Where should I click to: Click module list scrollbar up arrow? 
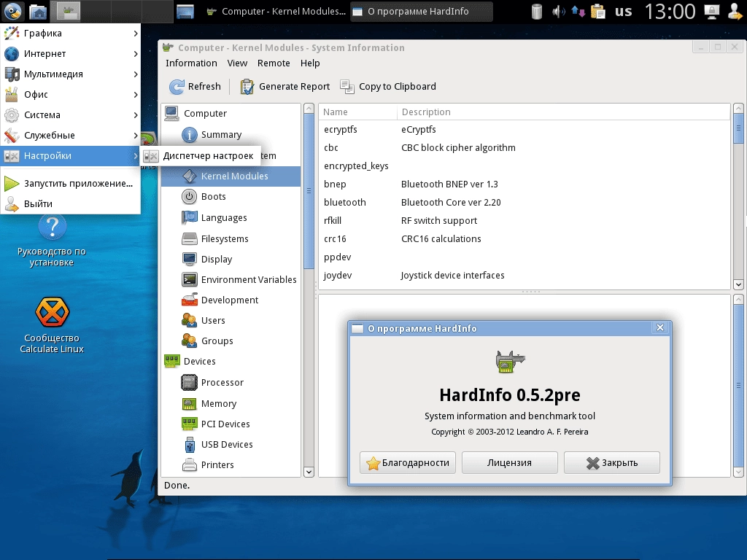point(738,109)
